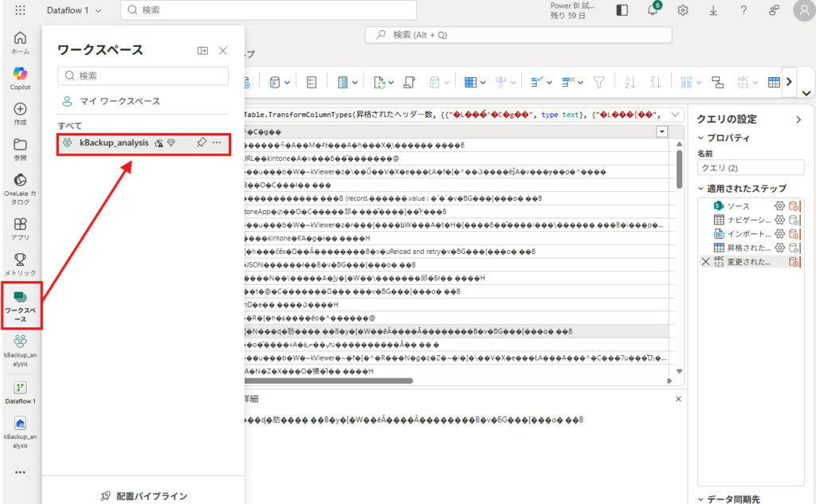Click the filter rows funnel icon
The image size is (816, 504).
pyautogui.click(x=599, y=82)
